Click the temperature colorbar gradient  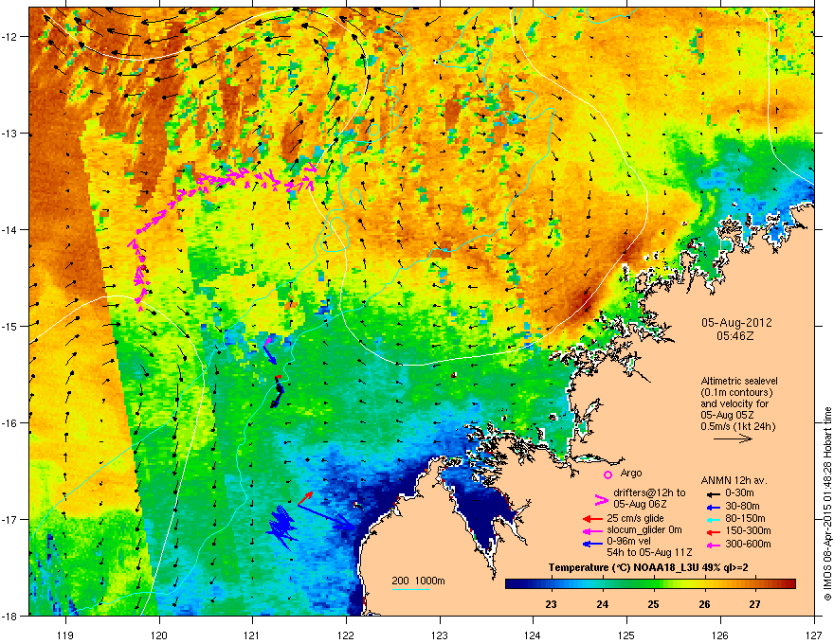[650, 584]
